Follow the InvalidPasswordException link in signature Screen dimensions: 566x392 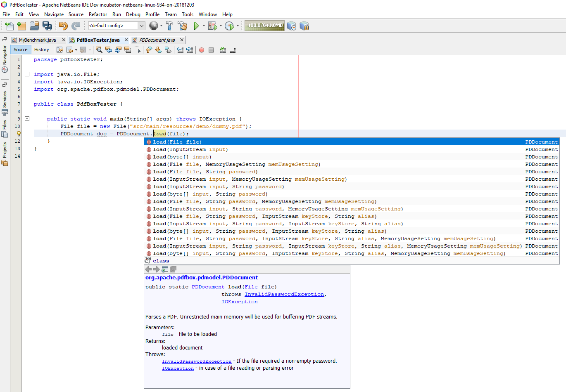click(x=284, y=294)
